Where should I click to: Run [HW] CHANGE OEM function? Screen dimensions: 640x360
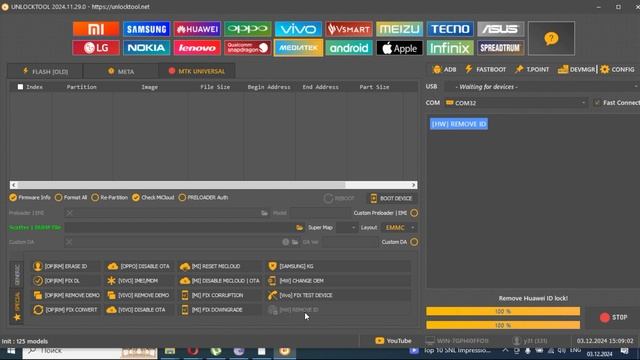[338, 281]
